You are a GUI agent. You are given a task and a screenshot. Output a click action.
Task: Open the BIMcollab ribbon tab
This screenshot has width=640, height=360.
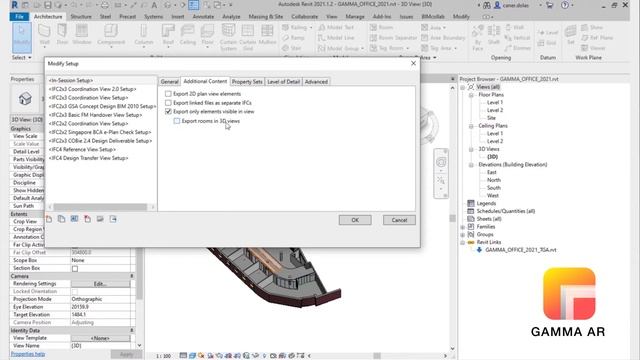click(433, 16)
